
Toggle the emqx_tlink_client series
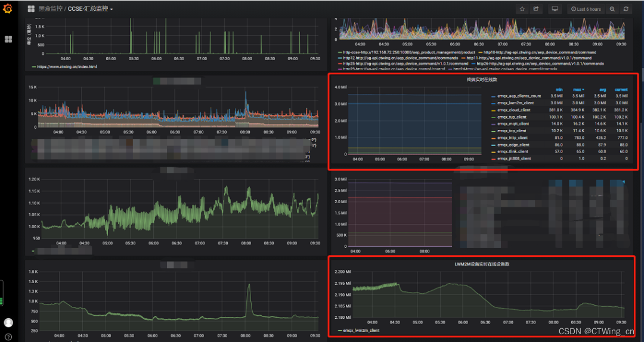click(x=513, y=151)
